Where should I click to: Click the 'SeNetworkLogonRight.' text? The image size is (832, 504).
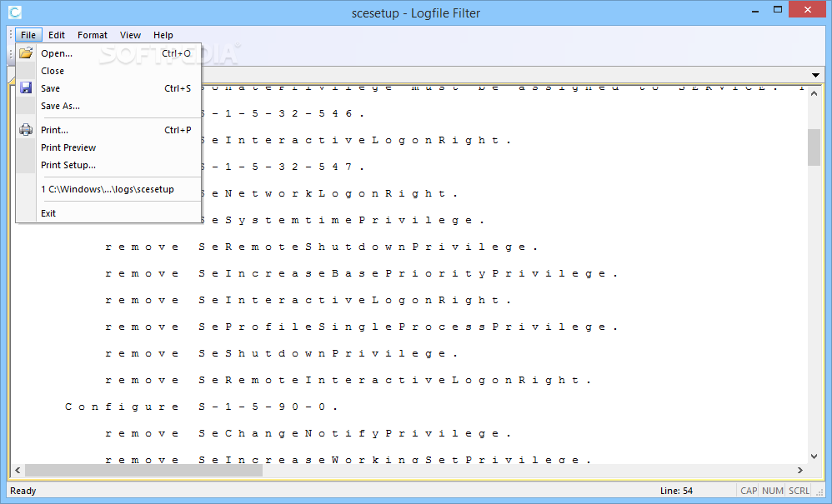[x=329, y=193]
